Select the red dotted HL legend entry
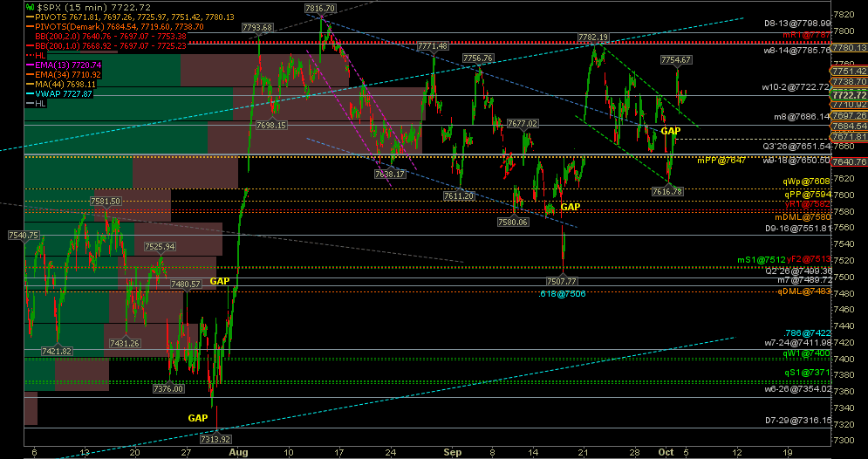 [36, 55]
